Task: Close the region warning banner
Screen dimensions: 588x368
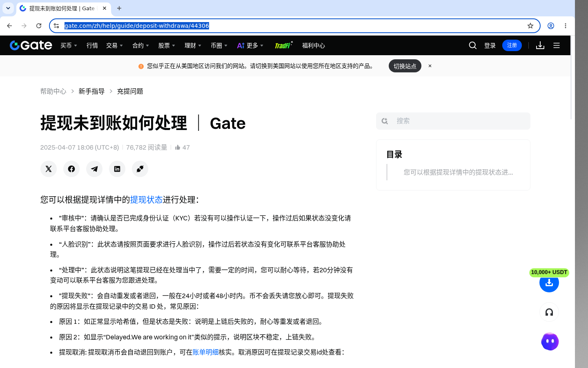Action: pos(430,66)
